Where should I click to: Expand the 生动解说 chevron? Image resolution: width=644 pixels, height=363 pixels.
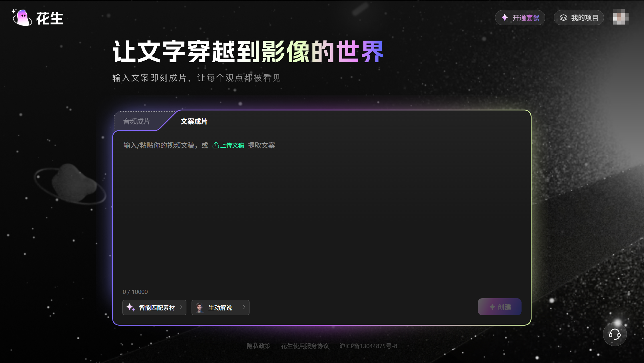tap(244, 307)
